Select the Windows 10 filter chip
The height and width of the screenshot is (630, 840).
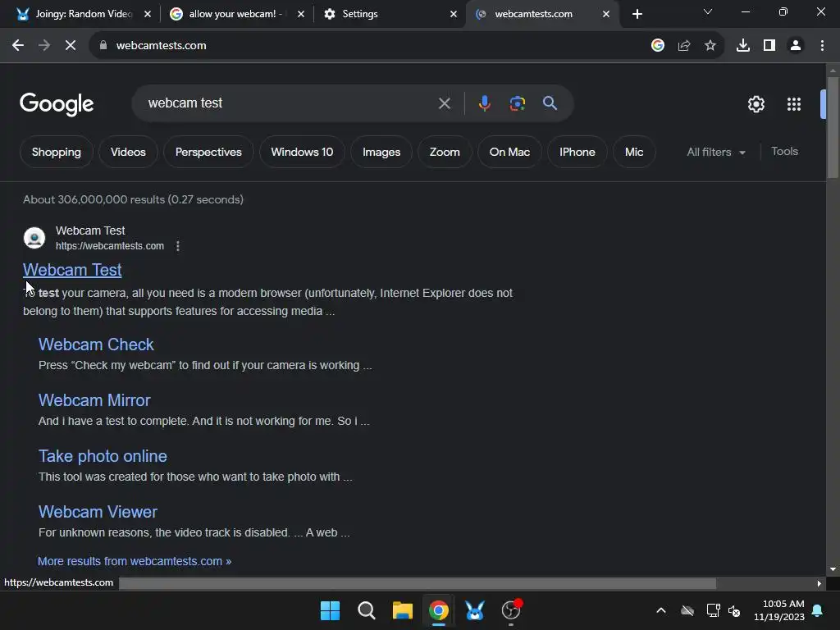point(302,152)
